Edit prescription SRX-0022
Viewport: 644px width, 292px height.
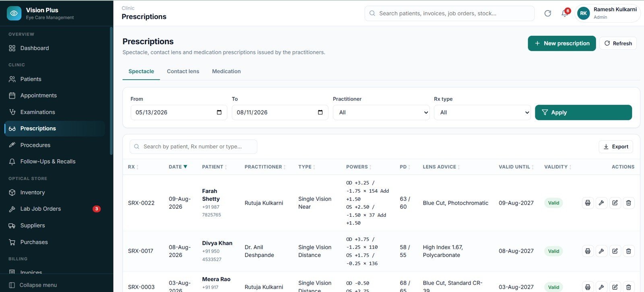pyautogui.click(x=615, y=203)
